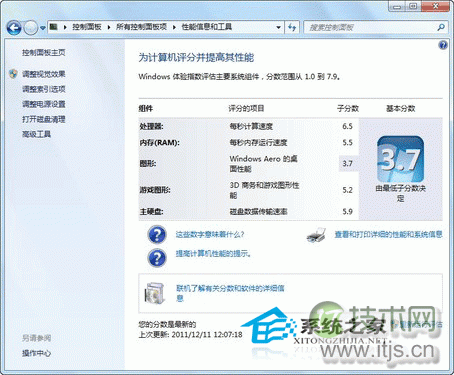The width and height of the screenshot is (454, 375).
Task: Open 调整索引选项 link
Action: (44, 89)
